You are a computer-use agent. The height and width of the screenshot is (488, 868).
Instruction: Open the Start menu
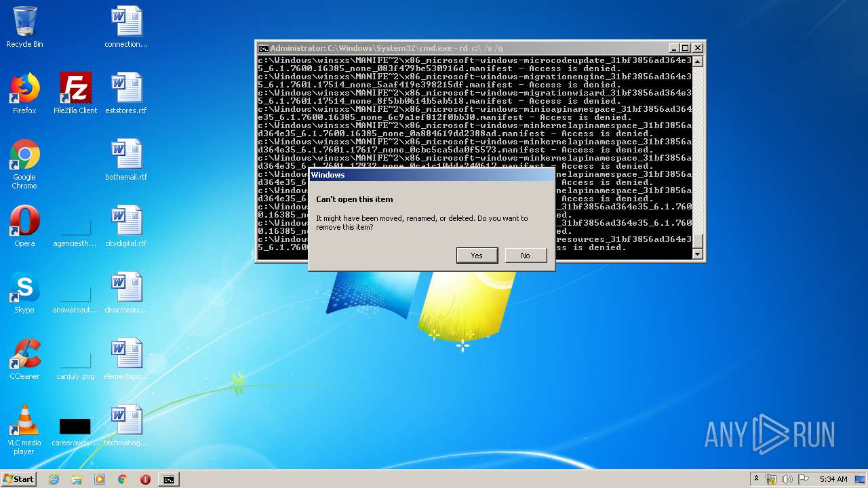tap(19, 479)
